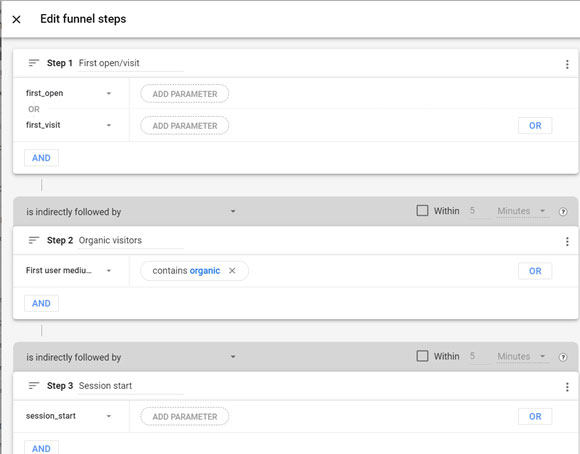The width and height of the screenshot is (580, 454).
Task: Click the AND button under Step 1
Action: click(x=41, y=158)
